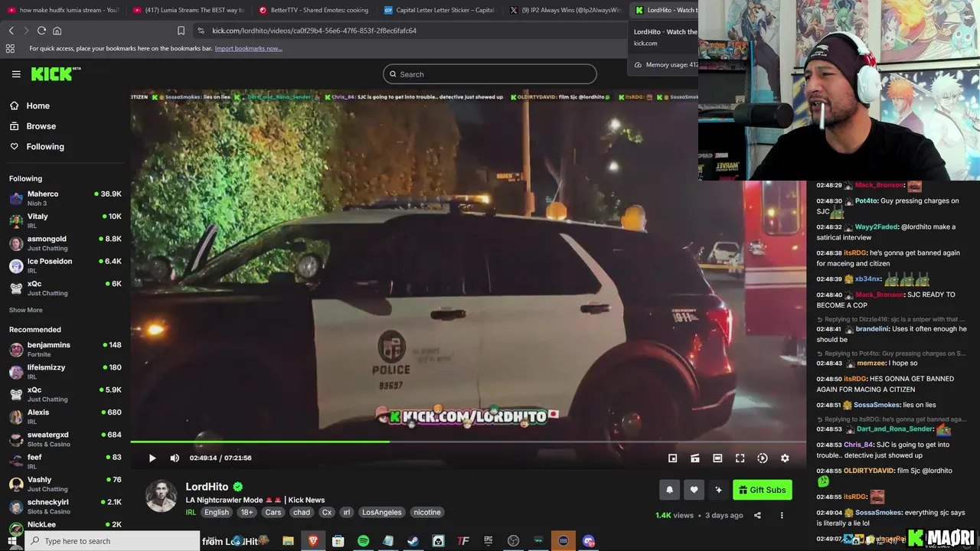The width and height of the screenshot is (980, 551).
Task: Open Brave browser from the taskbar
Action: point(313,541)
